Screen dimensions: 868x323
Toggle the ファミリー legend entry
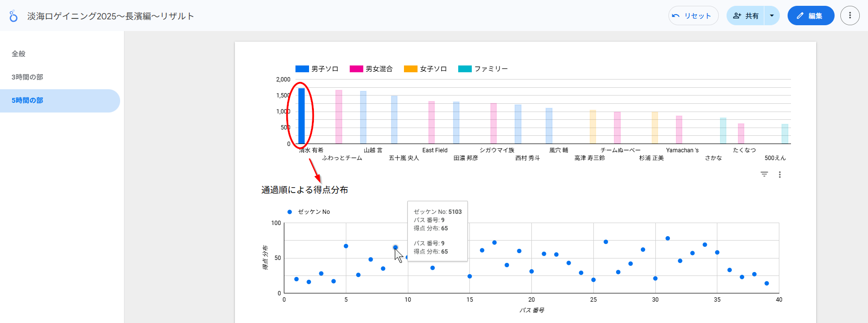coord(483,69)
